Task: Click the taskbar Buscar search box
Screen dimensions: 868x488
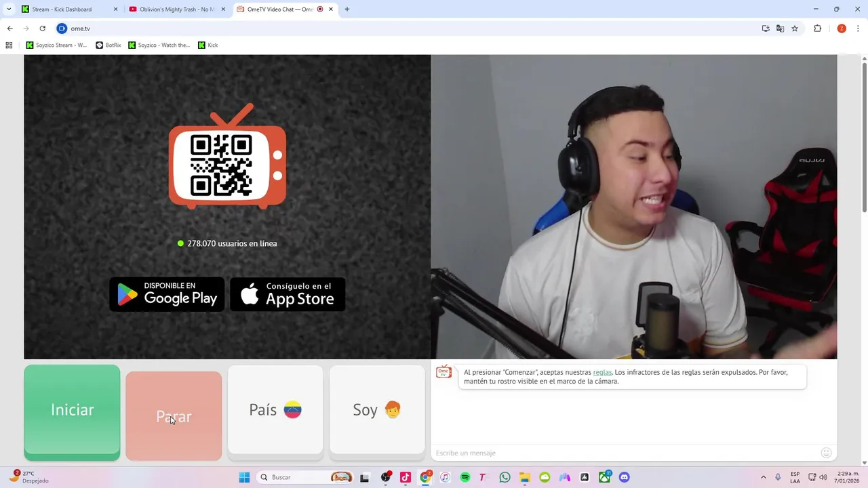Action: pos(305,477)
